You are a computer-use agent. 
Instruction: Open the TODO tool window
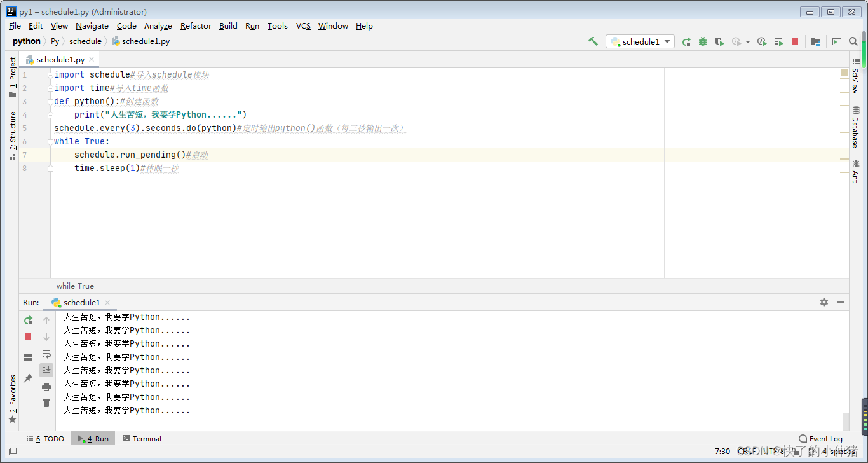pos(45,439)
